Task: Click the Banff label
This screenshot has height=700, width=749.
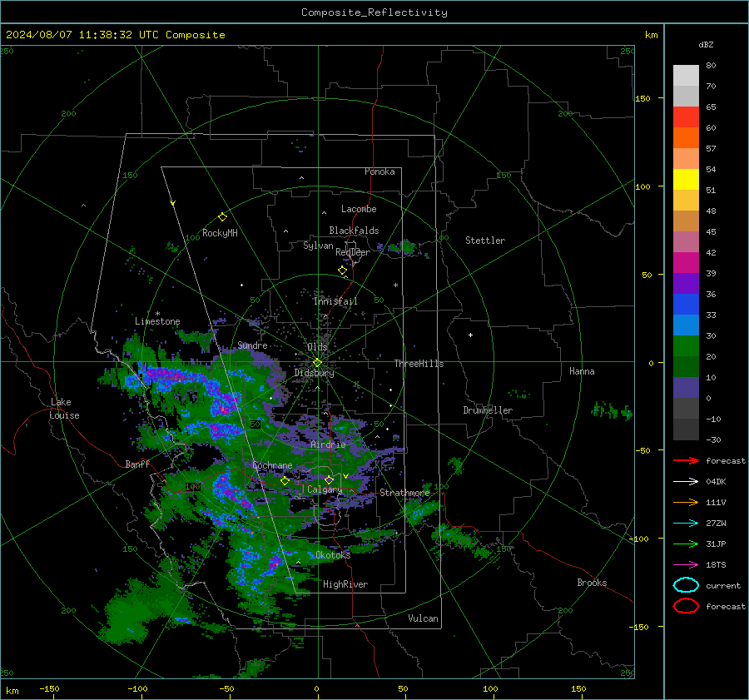Action: 137,464
